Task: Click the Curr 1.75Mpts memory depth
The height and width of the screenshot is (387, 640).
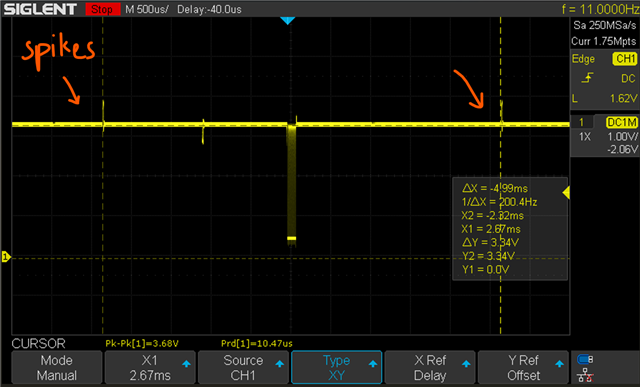Action: (x=604, y=41)
